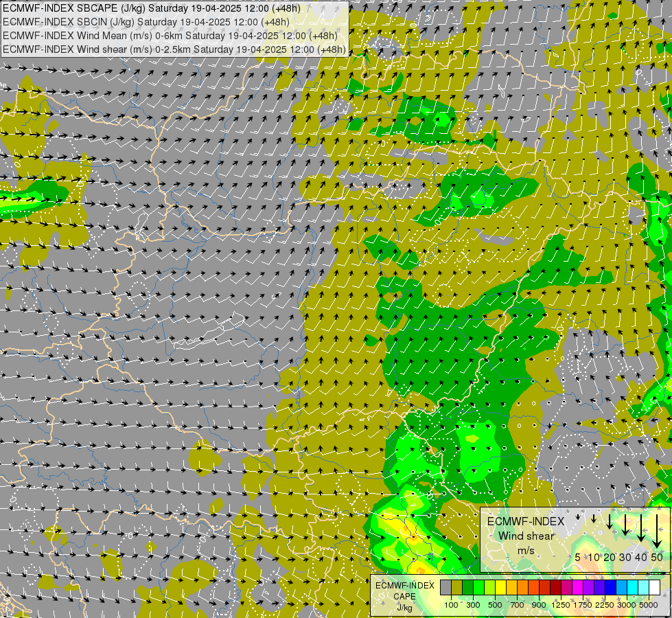
Task: Select the pure yellow swatch starting at 500
Action: point(501,587)
